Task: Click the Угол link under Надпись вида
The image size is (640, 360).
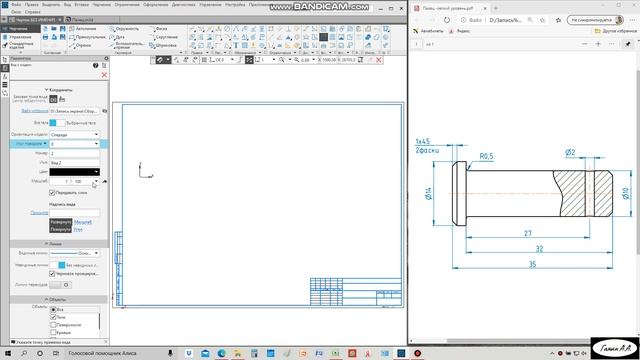Action: tap(78, 229)
